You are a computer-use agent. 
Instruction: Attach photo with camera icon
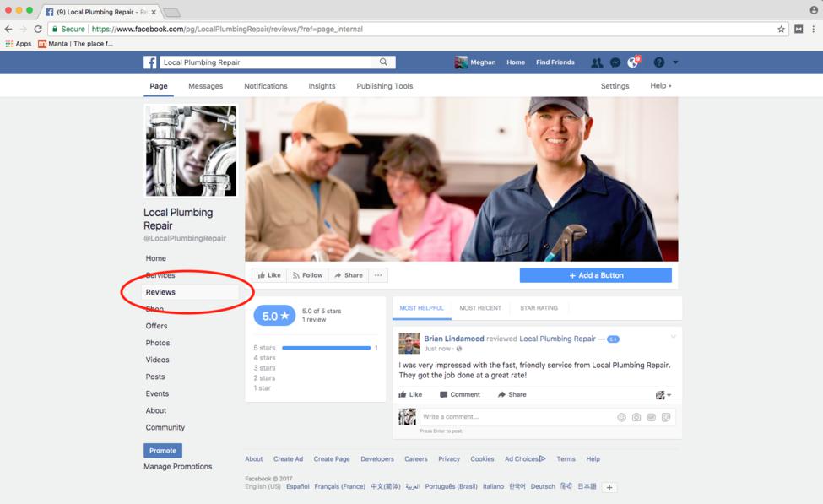coord(636,417)
